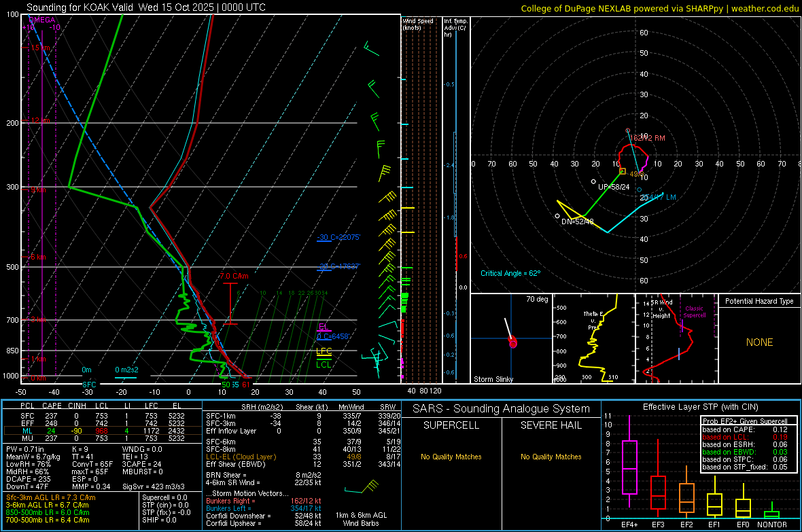Click the Wind Speed (knots) panel header
The width and height of the screenshot is (802, 532).
click(418, 24)
